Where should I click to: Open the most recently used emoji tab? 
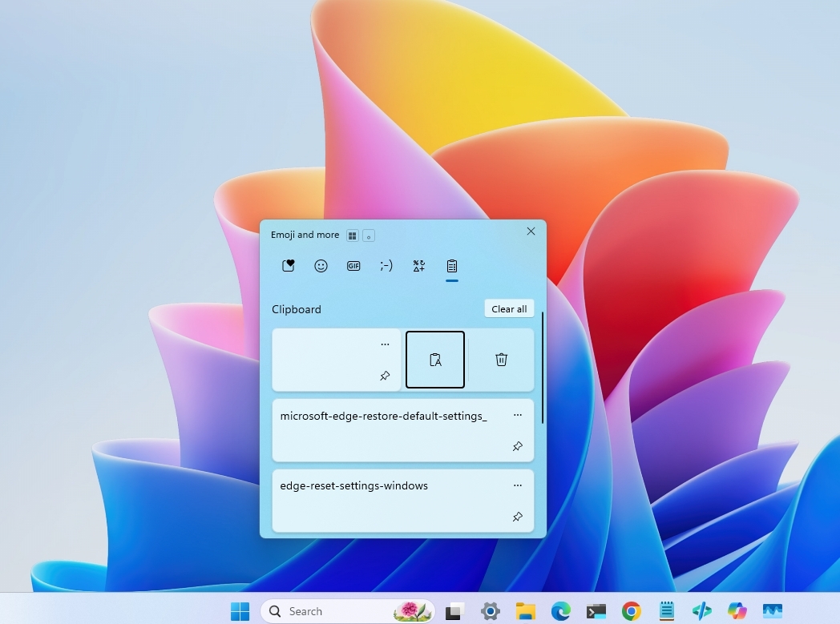(289, 265)
